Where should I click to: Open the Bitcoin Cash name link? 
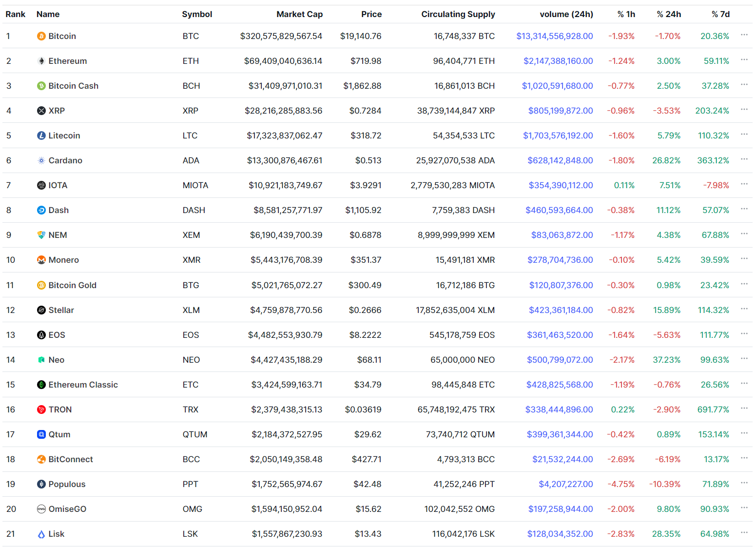tap(74, 86)
